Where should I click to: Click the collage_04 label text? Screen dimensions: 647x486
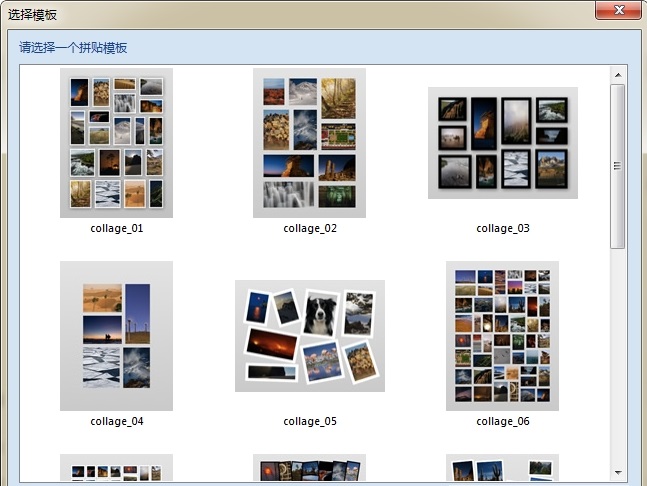pyautogui.click(x=117, y=422)
